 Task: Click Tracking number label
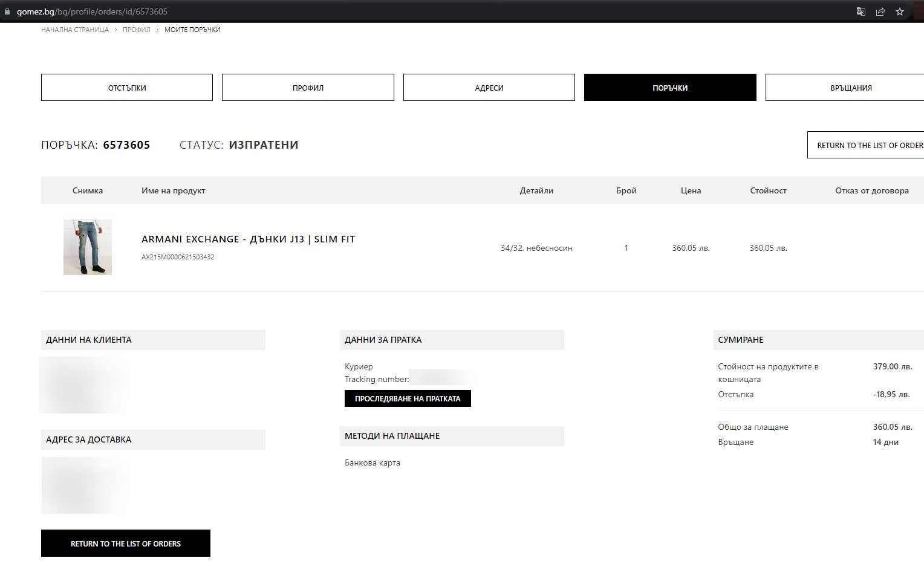coord(377,379)
